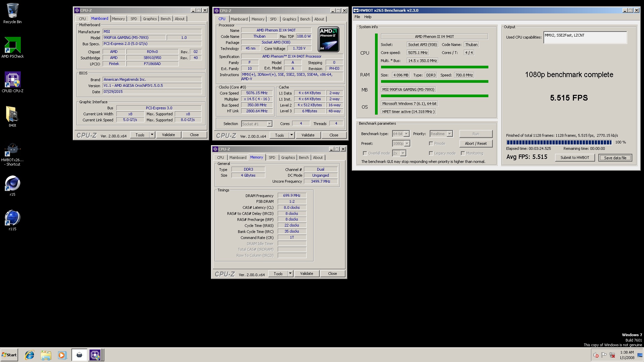Click the Save data file button
Screen dimensions: 644x362
[x=615, y=158]
